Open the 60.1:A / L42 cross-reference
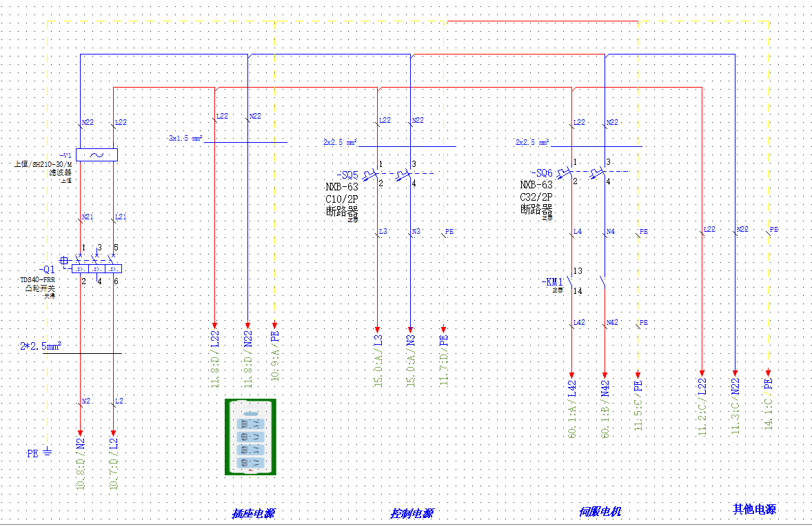The height and width of the screenshot is (527, 812). [x=572, y=409]
